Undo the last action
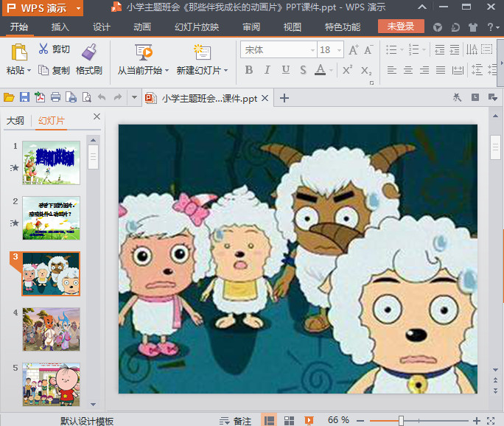Image resolution: width=504 pixels, height=426 pixels. pos(102,97)
